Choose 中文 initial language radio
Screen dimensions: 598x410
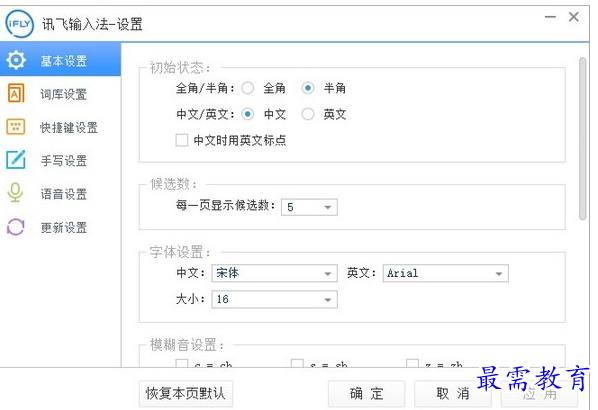[248, 114]
